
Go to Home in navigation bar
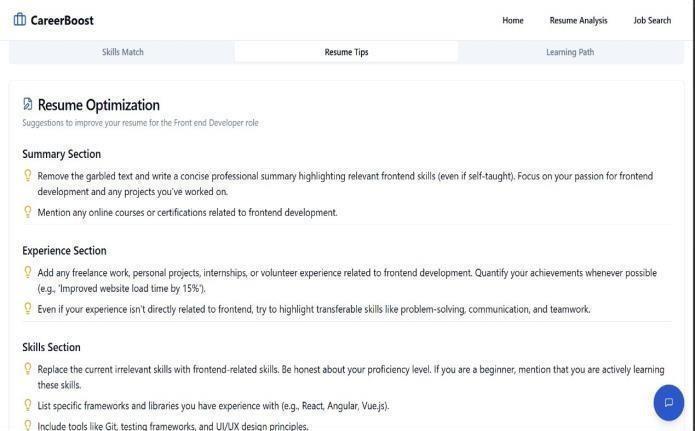[x=512, y=20]
